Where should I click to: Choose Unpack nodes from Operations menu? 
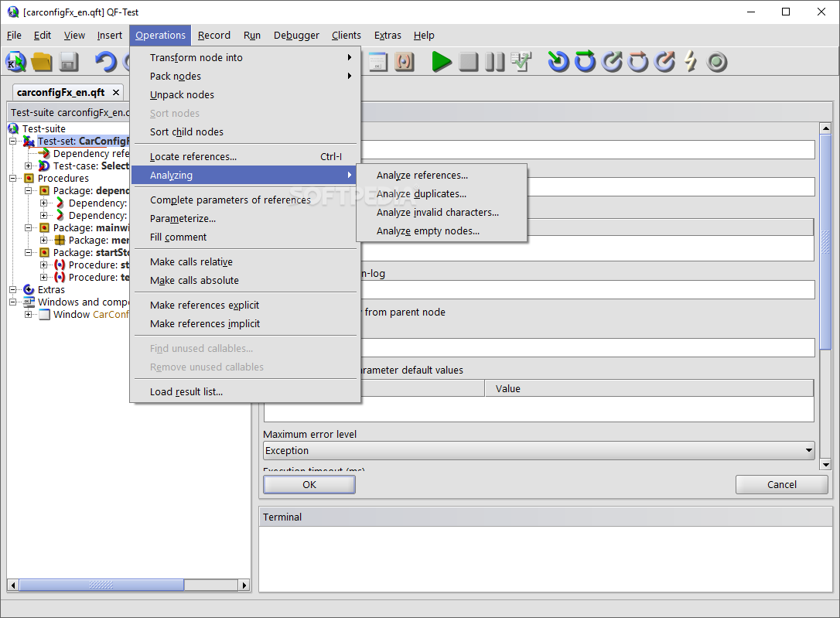click(x=245, y=95)
